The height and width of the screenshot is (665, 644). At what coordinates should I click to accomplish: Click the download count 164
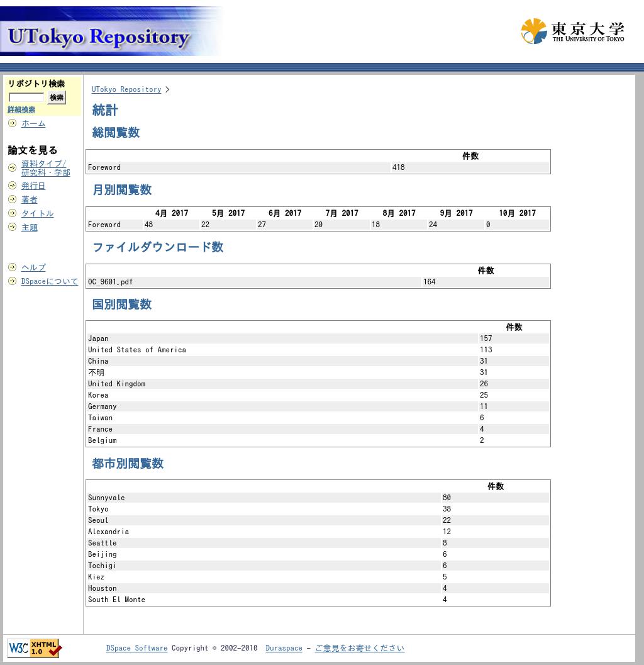click(x=429, y=282)
